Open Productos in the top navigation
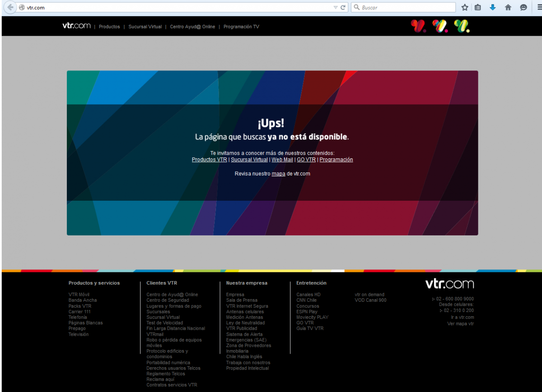The height and width of the screenshot is (392, 542). tap(109, 27)
